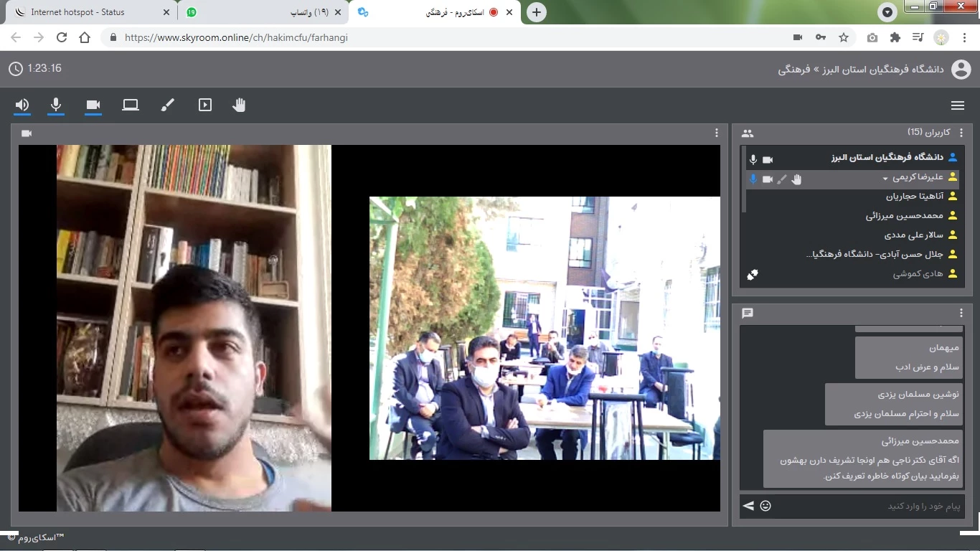Toggle the microphone in the toolbar
Image resolution: width=980 pixels, height=551 pixels.
pyautogui.click(x=56, y=105)
